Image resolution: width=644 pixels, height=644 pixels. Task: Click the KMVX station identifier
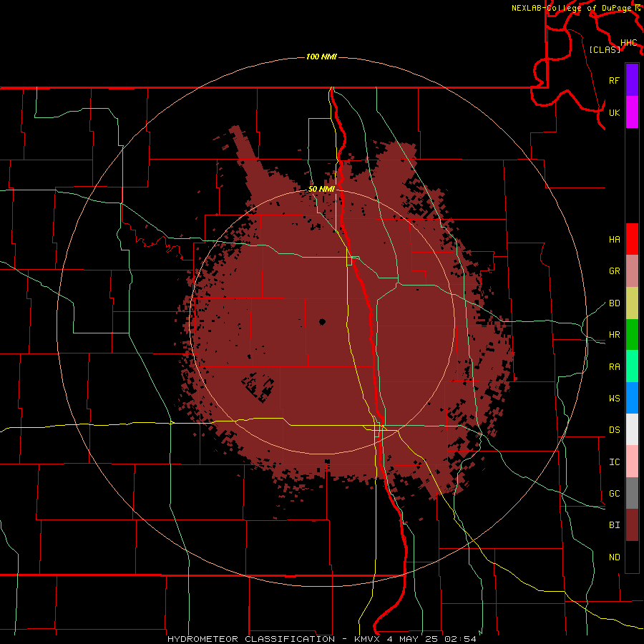tap(367, 639)
